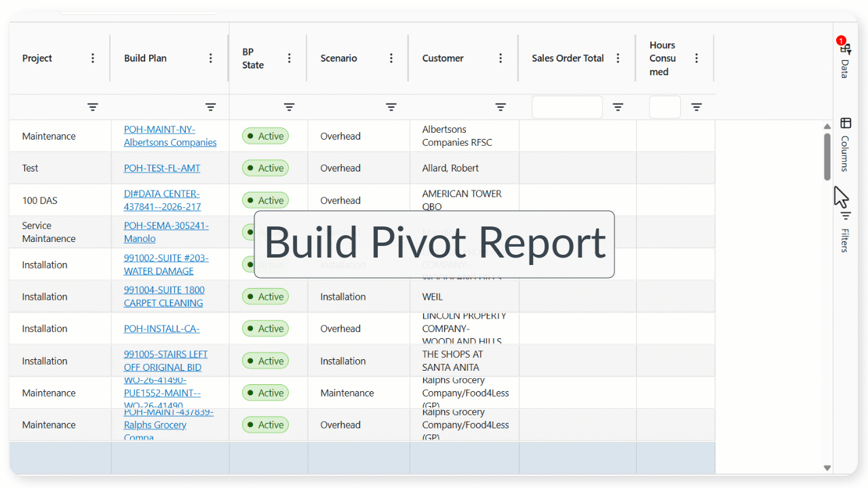Open the filter icon under Customer

tap(500, 107)
